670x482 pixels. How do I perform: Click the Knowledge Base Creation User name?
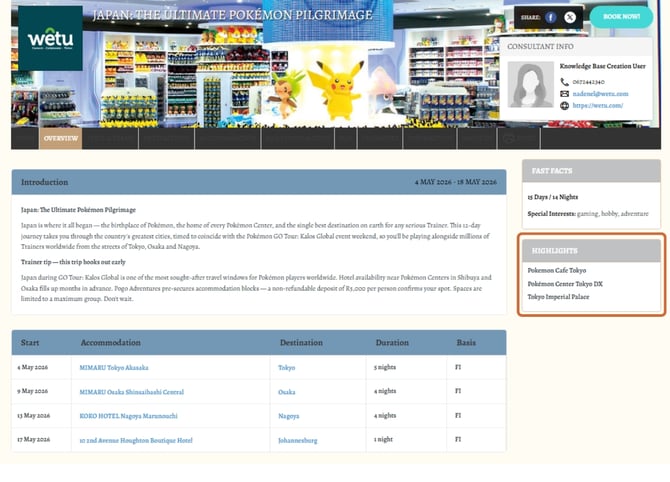click(x=602, y=66)
